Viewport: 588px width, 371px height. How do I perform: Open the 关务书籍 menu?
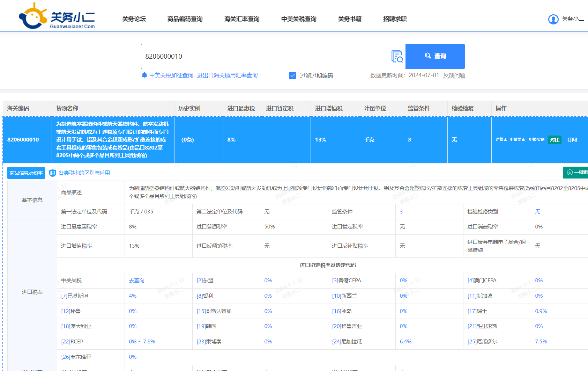coord(350,19)
